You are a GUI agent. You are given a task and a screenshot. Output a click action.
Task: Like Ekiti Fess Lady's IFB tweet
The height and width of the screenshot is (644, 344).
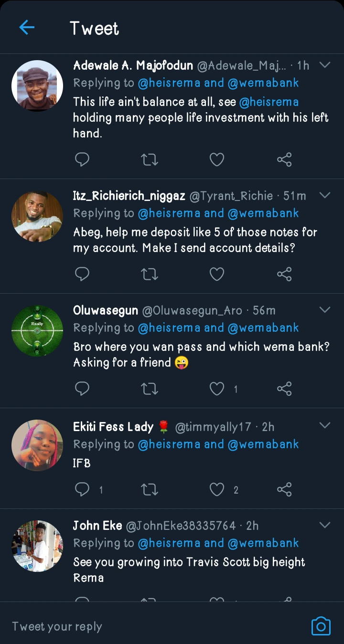(x=217, y=489)
